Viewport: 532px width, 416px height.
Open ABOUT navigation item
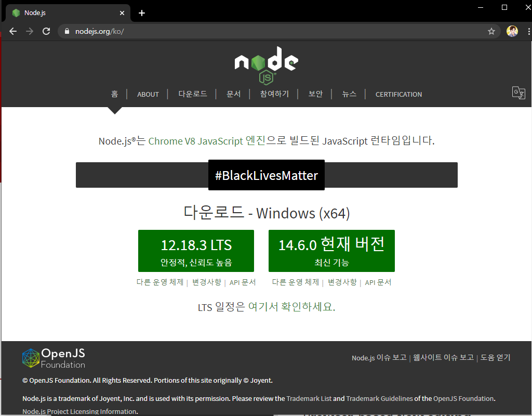(148, 95)
